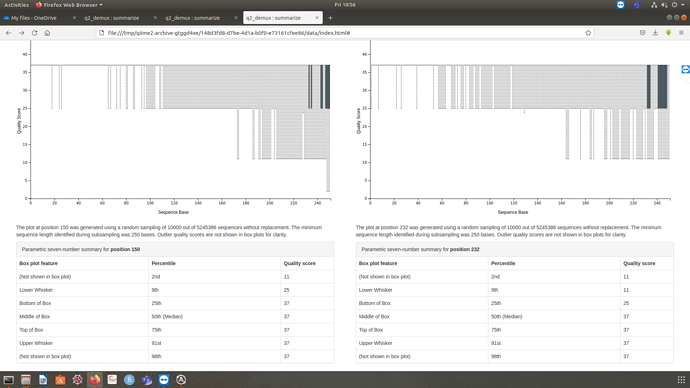Click "Lower Whisker" in position 150 table

(x=36, y=290)
